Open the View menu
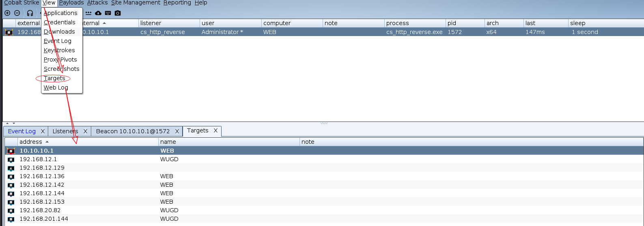The height and width of the screenshot is (226, 644). click(49, 3)
